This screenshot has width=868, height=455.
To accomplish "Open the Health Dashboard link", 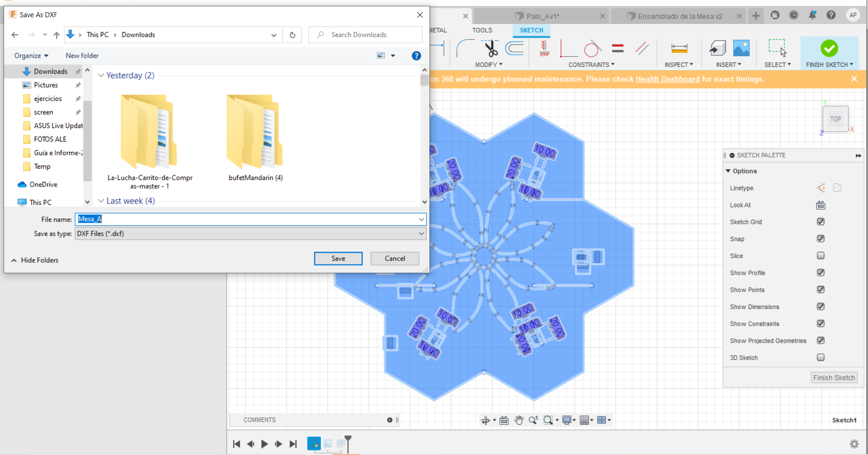I will (668, 79).
